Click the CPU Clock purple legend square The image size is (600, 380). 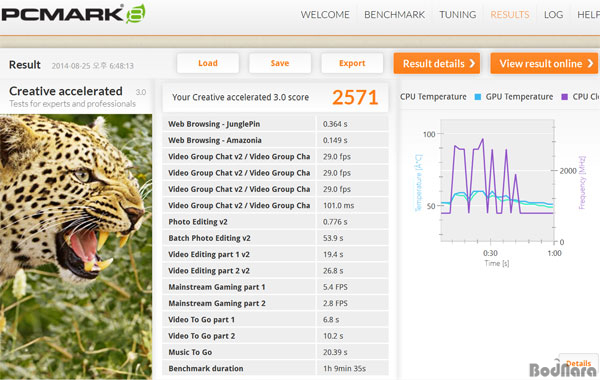[564, 97]
